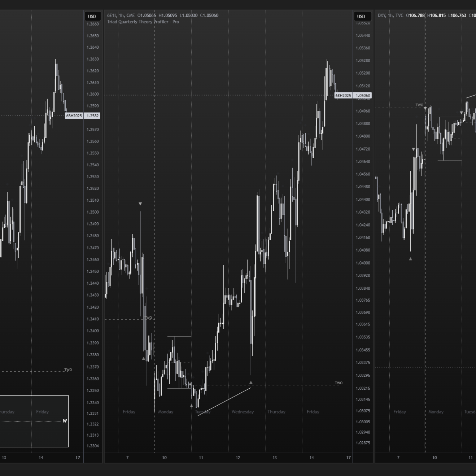Click the italic W label in the bottom-left box
The height and width of the screenshot is (476, 476).
pos(65,421)
